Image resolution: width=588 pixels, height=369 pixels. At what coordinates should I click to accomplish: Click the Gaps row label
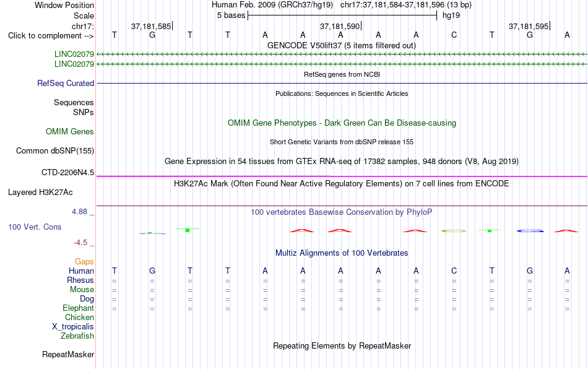click(84, 261)
